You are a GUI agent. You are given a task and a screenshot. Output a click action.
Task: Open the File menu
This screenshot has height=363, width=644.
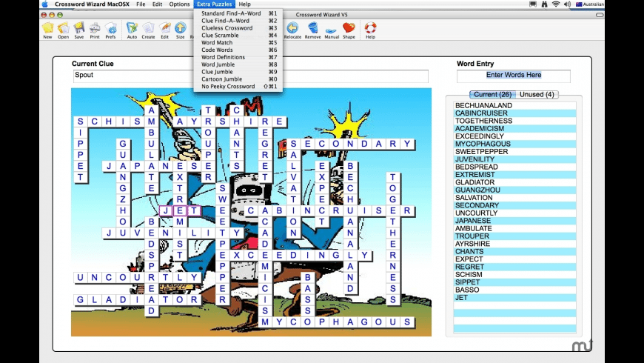pyautogui.click(x=141, y=4)
